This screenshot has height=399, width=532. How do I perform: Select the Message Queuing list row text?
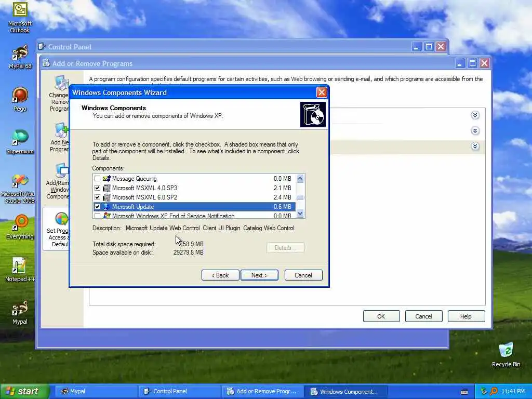135,179
